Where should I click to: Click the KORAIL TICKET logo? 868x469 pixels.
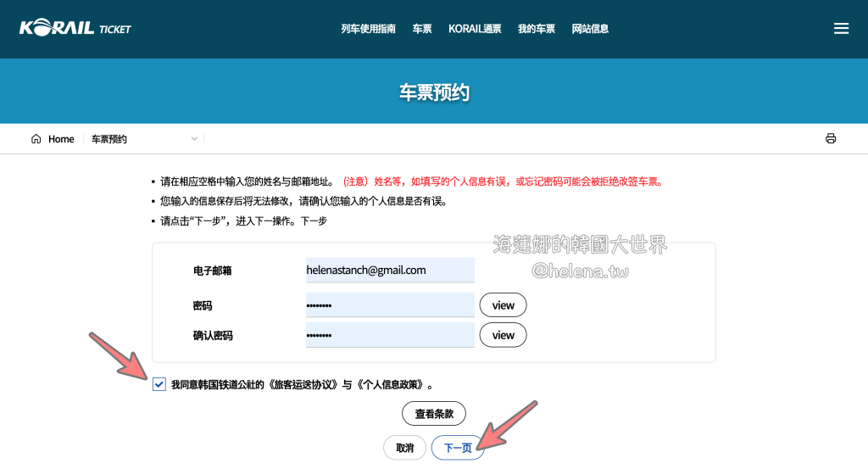tap(75, 28)
